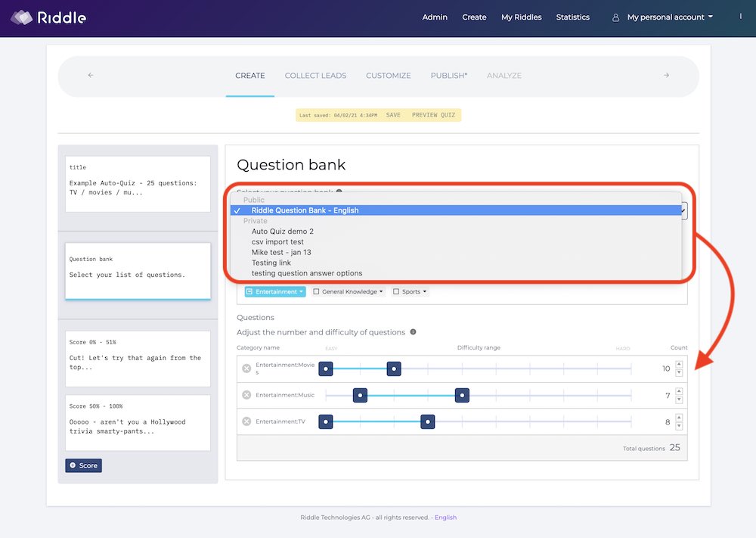
Task: Click the TV left difficulty slider handle
Action: pos(325,421)
